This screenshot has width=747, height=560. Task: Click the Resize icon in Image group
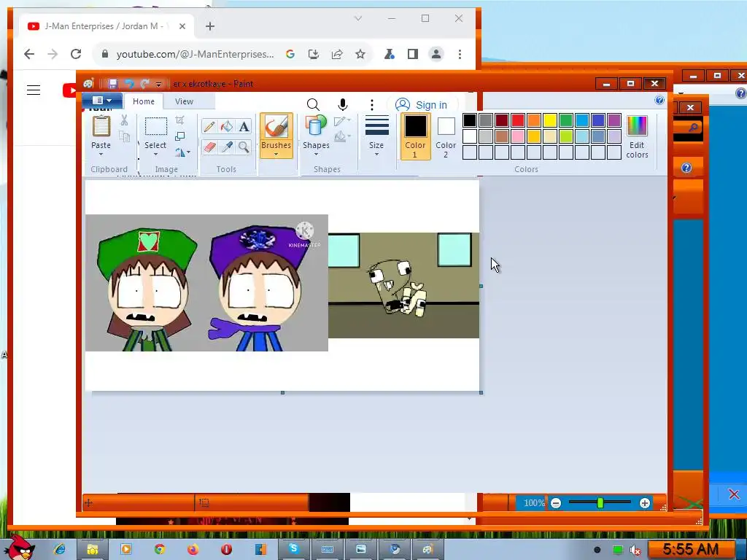point(179,136)
